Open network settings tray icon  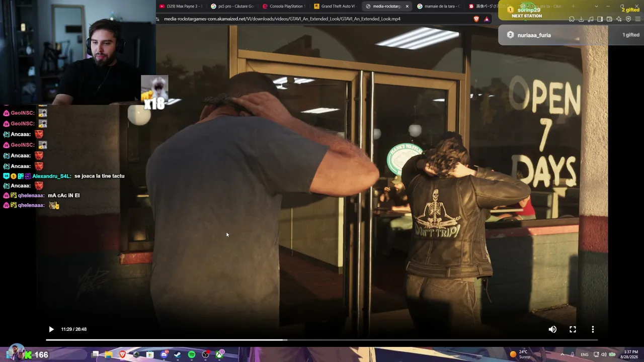596,354
